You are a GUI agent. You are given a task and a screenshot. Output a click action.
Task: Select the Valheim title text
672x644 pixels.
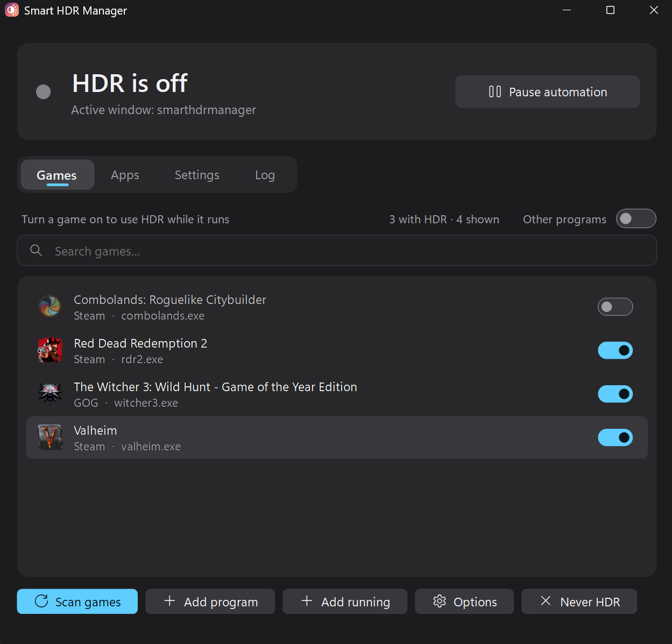click(x=95, y=430)
